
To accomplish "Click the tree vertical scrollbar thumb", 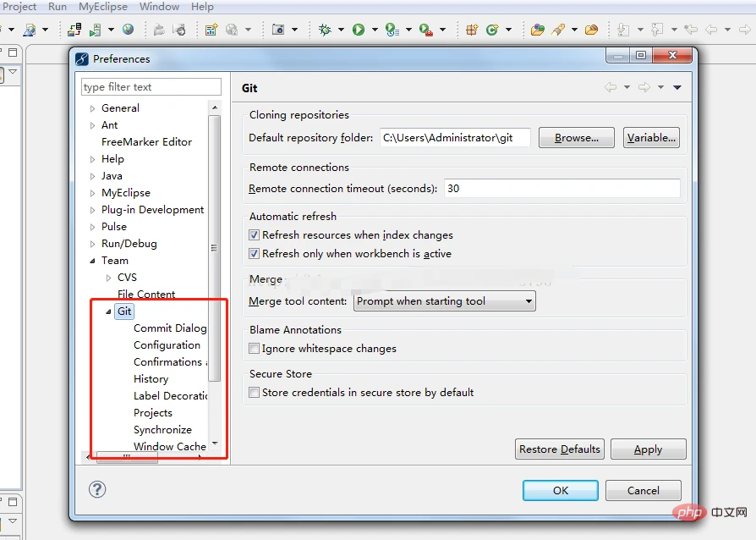I will pos(215,248).
